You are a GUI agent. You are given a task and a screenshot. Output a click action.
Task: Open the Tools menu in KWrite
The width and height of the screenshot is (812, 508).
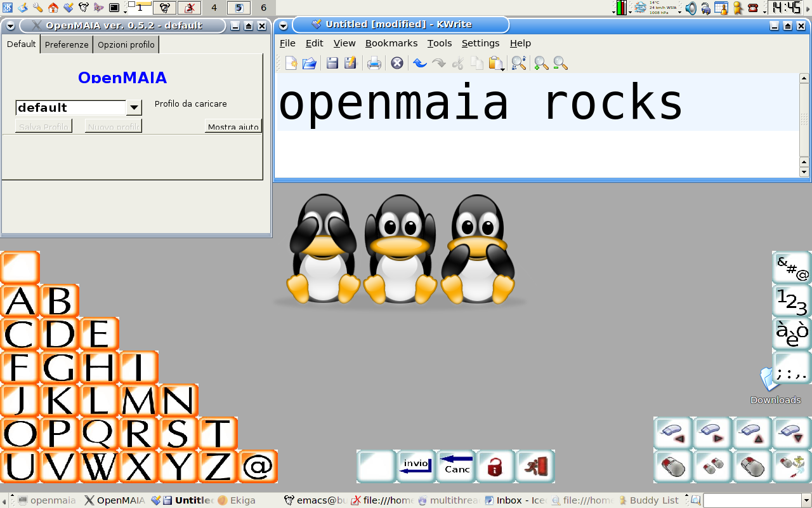pyautogui.click(x=440, y=43)
